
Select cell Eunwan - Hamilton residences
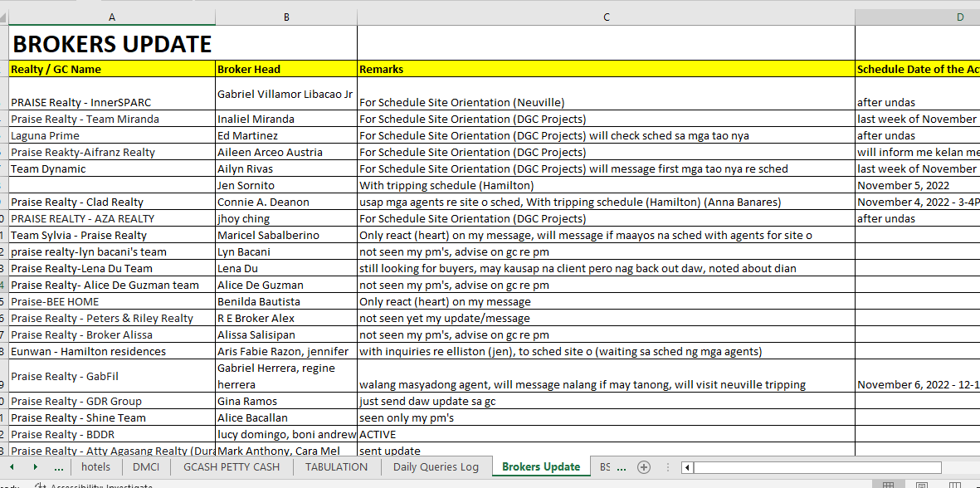coord(112,351)
